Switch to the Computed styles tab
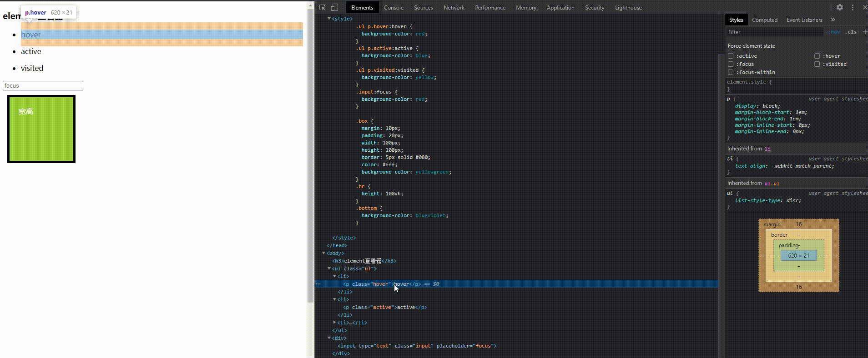Screen dimensions: 868x358 pos(765,20)
